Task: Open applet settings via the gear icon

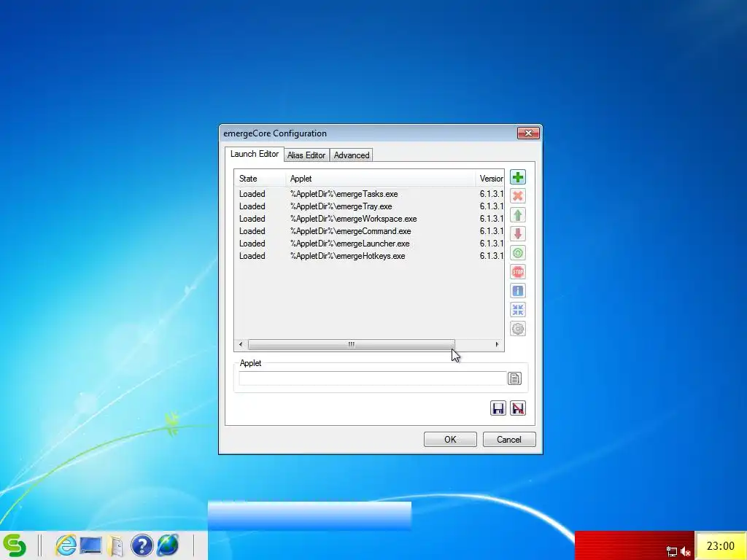Action: click(518, 329)
